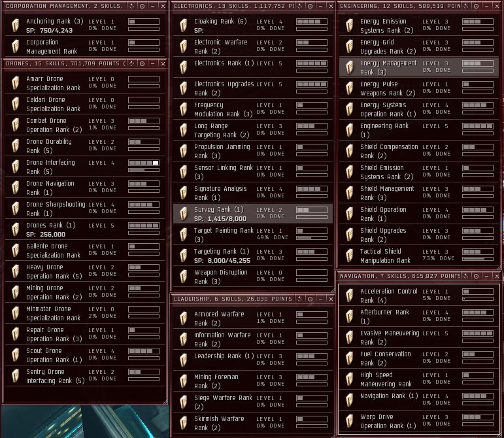Click the Drone Interfacing skillbook icon
Viewport: 504px width, 438px height.
15,167
